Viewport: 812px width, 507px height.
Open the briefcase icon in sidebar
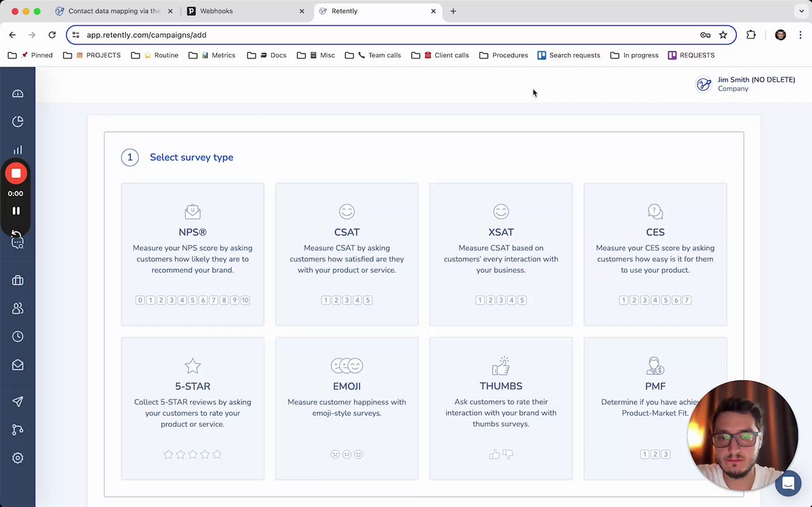[18, 280]
